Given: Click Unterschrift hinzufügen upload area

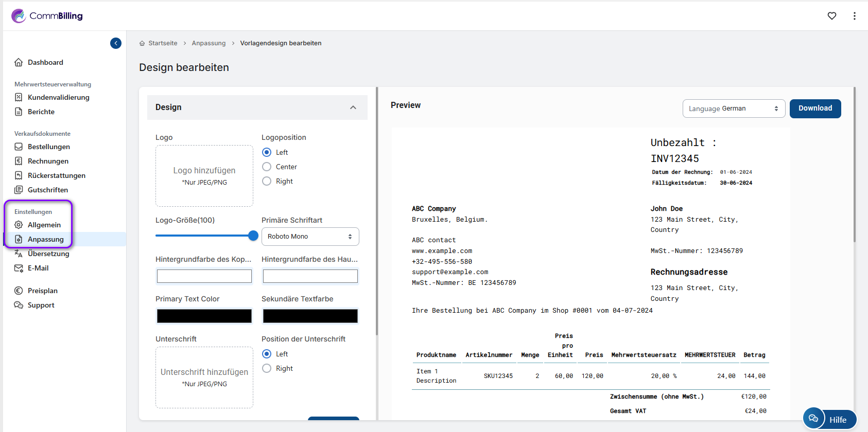Looking at the screenshot, I should click(204, 377).
